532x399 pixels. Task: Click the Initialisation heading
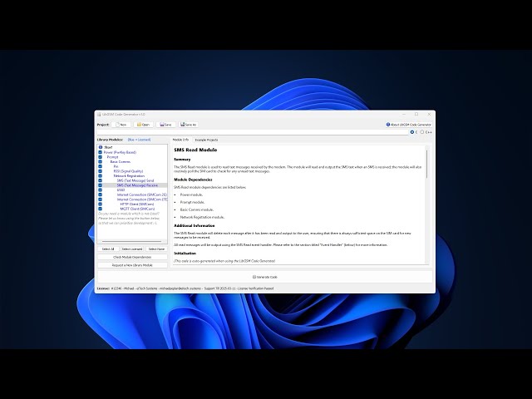185,254
